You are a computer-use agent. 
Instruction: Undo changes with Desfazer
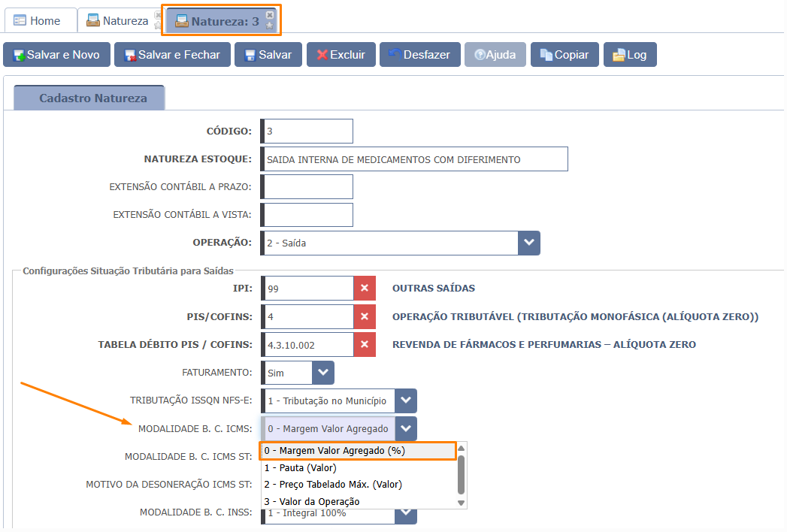point(420,55)
